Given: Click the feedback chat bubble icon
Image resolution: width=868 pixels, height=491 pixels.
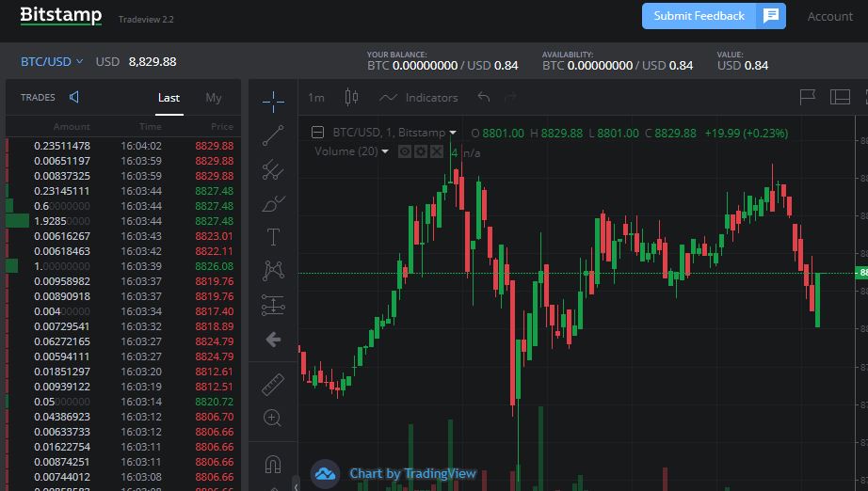Looking at the screenshot, I should tap(771, 16).
